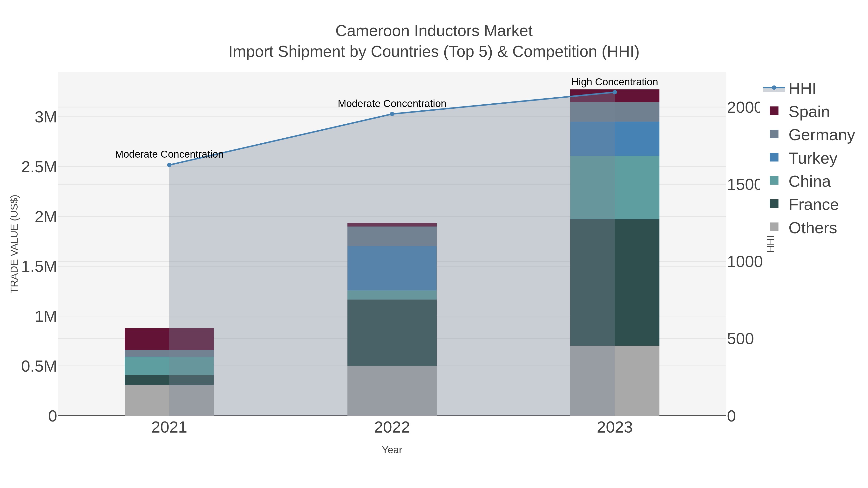Screen dimensions: 868x488
Task: Click the 1.5M y-axis tick label
Action: coord(39,267)
